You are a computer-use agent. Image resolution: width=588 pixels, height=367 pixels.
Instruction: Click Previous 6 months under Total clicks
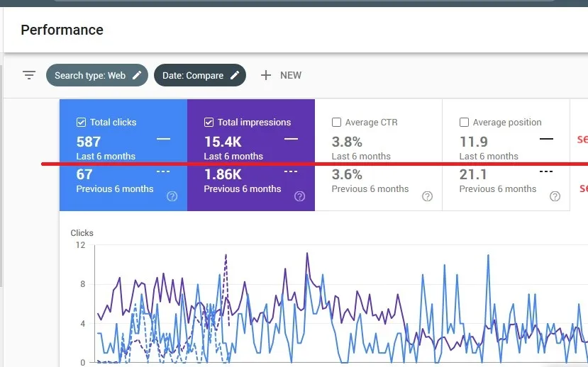[x=115, y=188]
